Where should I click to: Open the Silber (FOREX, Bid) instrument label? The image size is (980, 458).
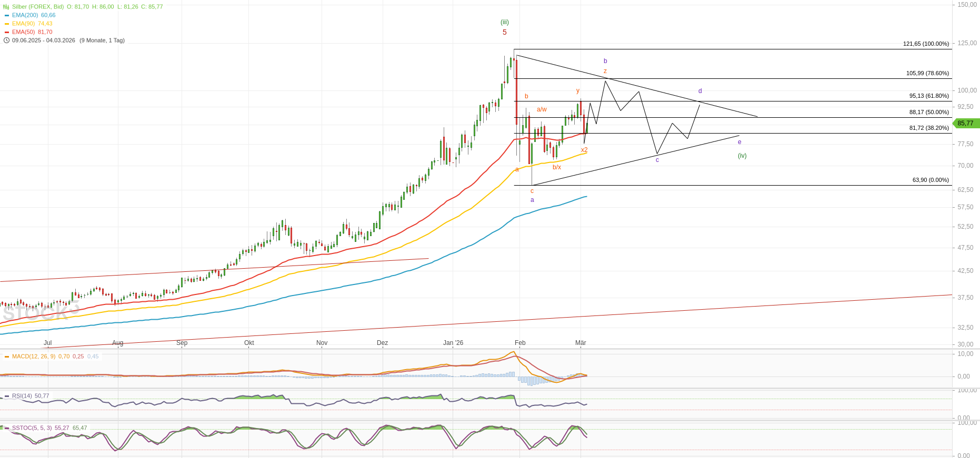(38, 7)
